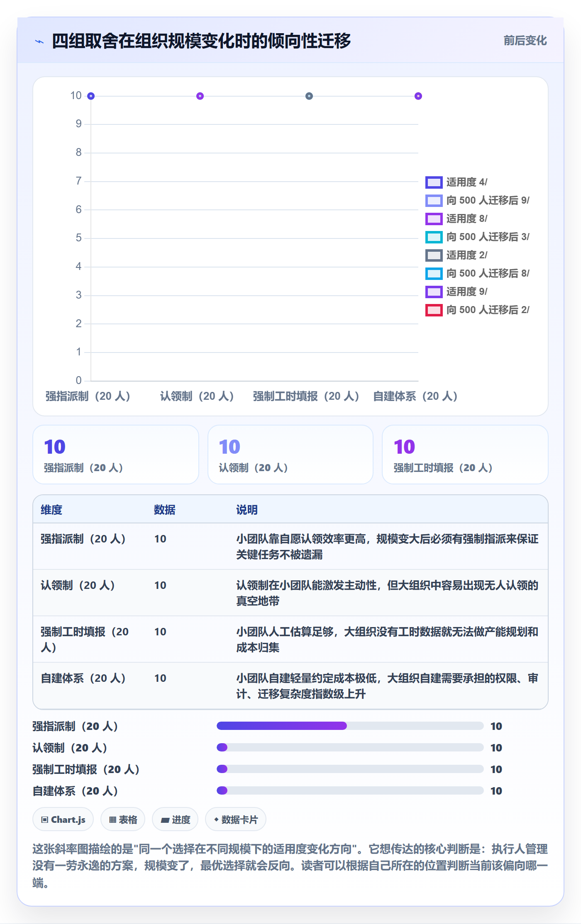Open the 强指派制（20 人）stat card
581x924 pixels.
pyautogui.click(x=116, y=455)
